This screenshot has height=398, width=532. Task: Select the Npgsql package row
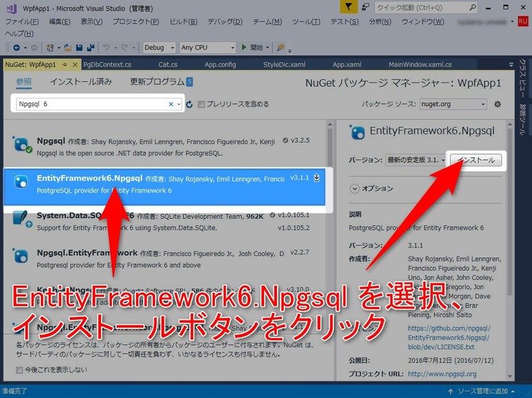click(x=164, y=146)
